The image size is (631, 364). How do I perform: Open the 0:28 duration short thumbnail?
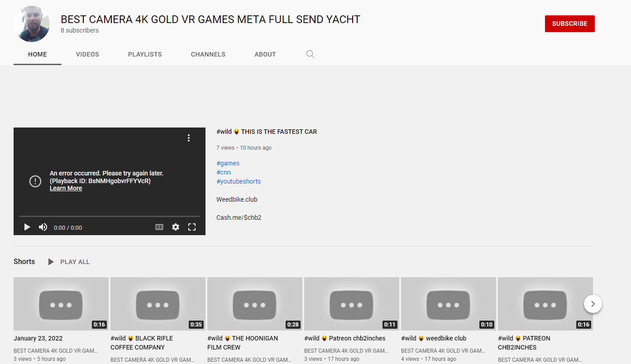tap(255, 304)
